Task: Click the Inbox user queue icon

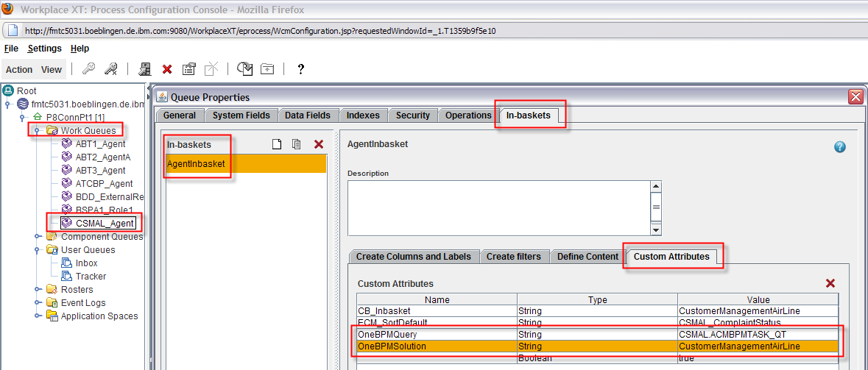Action: 67,263
